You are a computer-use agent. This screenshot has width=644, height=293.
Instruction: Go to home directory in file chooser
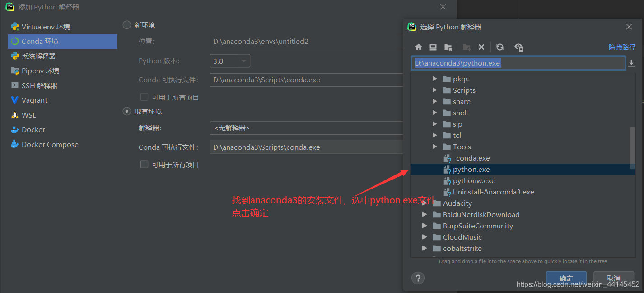[419, 47]
